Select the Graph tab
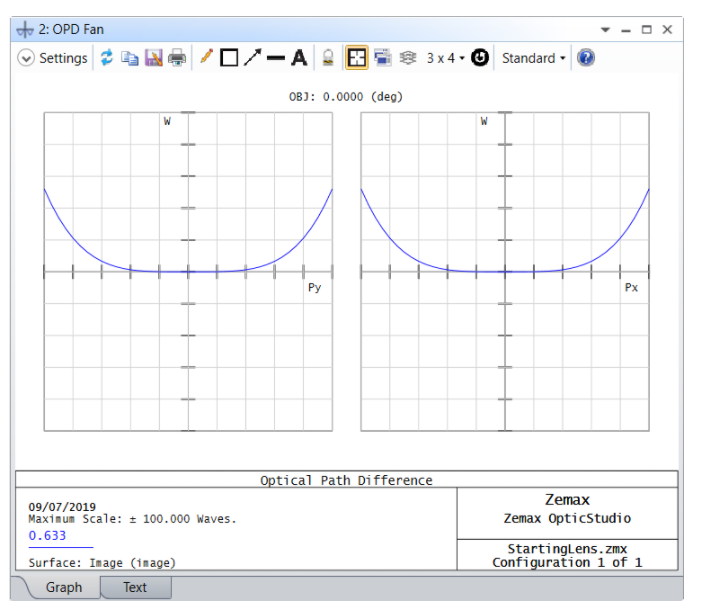This screenshot has height=609, width=711. point(63,587)
